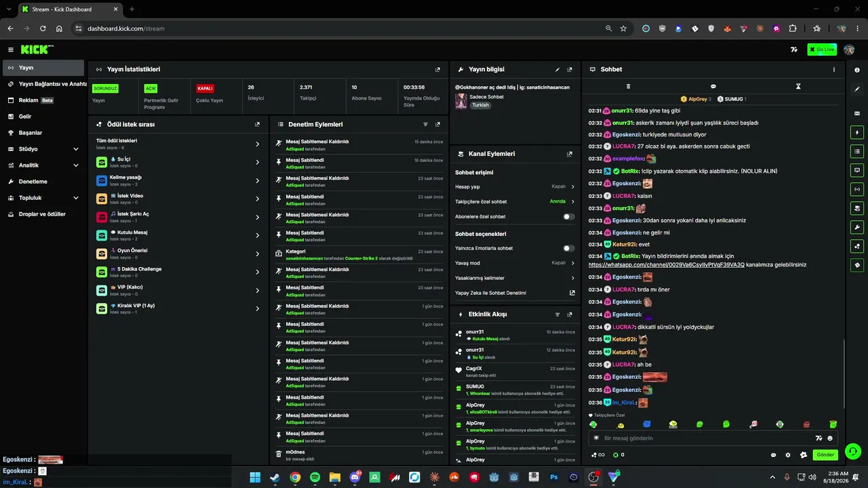Image resolution: width=868 pixels, height=488 pixels.
Task: Click the Kategori moderation log entry
Action: (x=360, y=254)
